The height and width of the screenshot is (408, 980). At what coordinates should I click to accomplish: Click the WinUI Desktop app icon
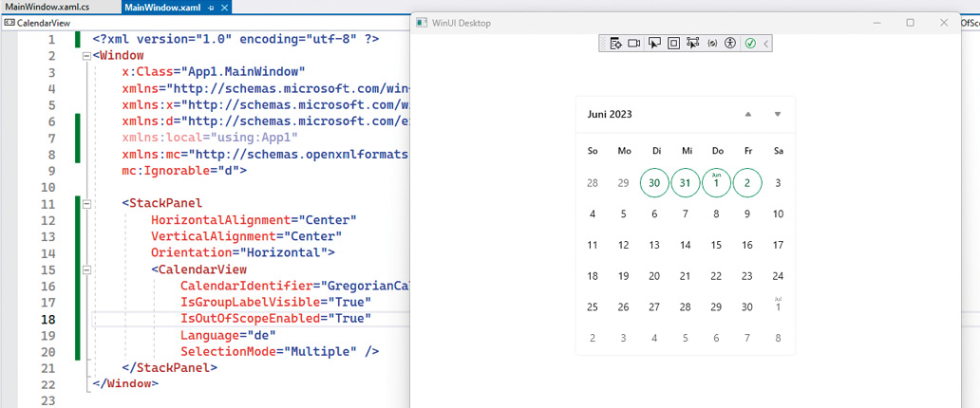[422, 23]
